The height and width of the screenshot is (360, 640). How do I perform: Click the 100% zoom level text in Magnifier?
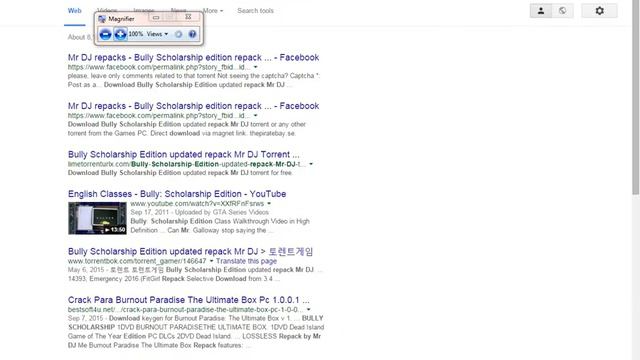(x=136, y=34)
